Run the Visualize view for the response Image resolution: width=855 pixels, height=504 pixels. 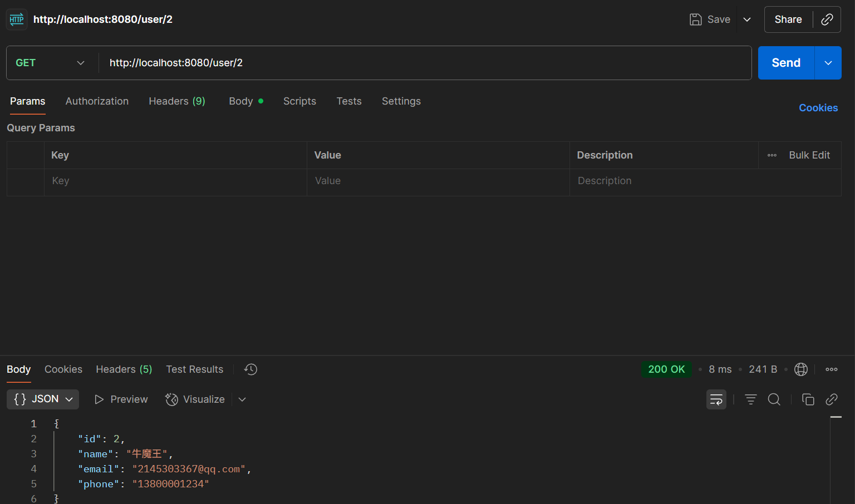(x=195, y=399)
